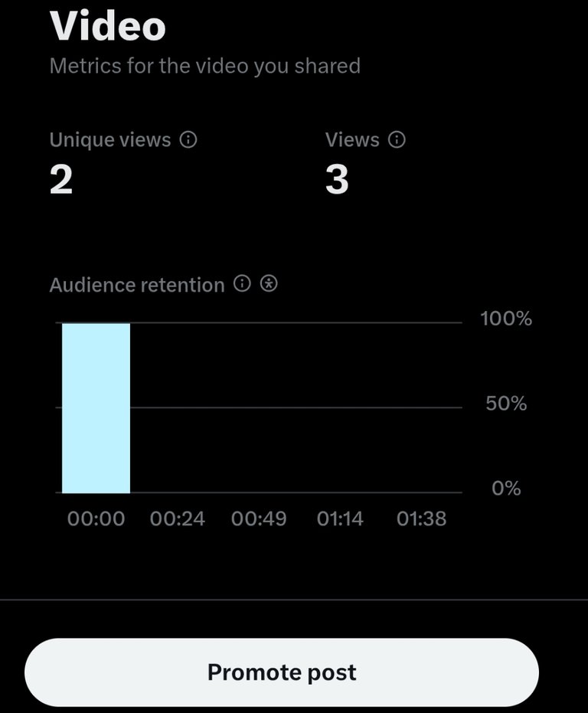
Task: Tap info icon beside Views
Action: pos(397,139)
